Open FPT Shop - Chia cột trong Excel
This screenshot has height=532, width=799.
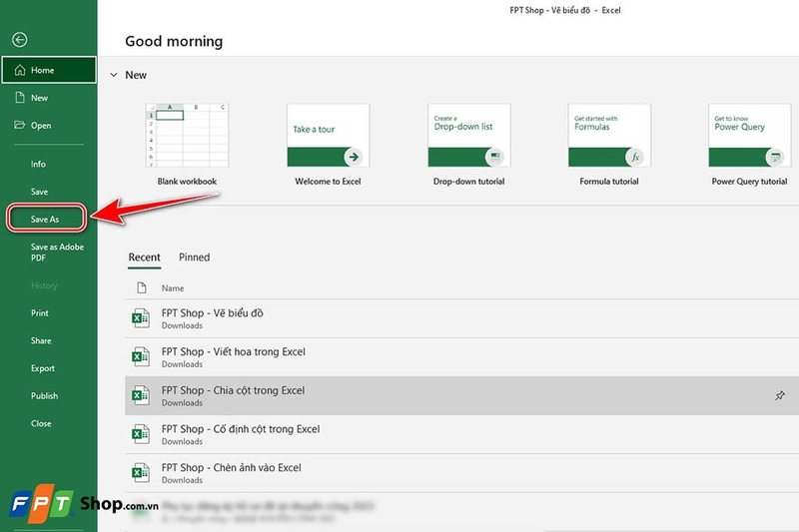pyautogui.click(x=461, y=395)
